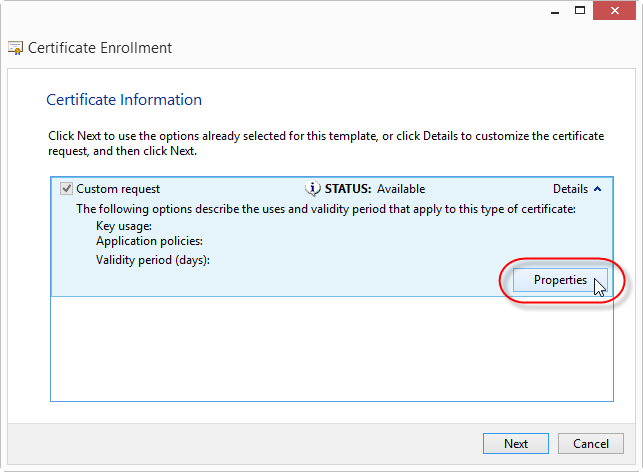Click the Key usage line

(x=124, y=226)
